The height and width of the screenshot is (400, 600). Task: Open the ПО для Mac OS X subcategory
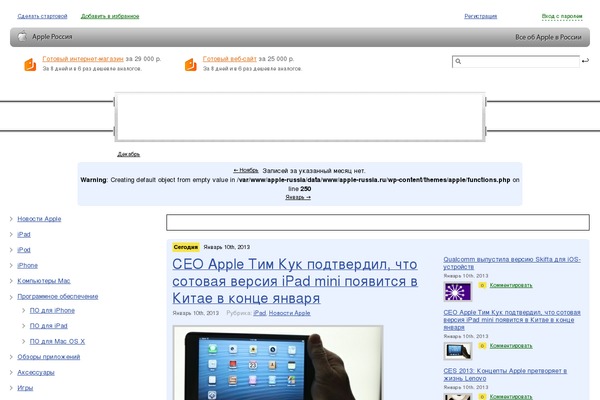[x=57, y=341]
